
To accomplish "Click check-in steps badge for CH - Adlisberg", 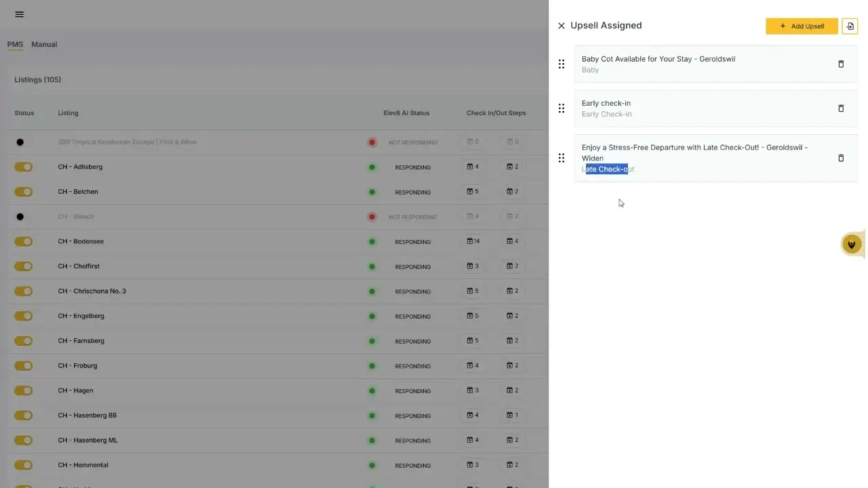I will tap(473, 167).
